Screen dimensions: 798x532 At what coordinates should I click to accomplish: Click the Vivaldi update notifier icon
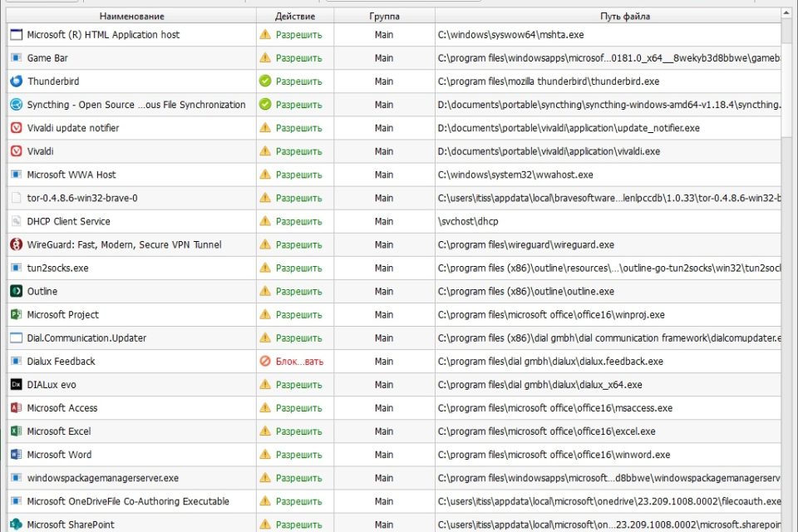tap(17, 128)
